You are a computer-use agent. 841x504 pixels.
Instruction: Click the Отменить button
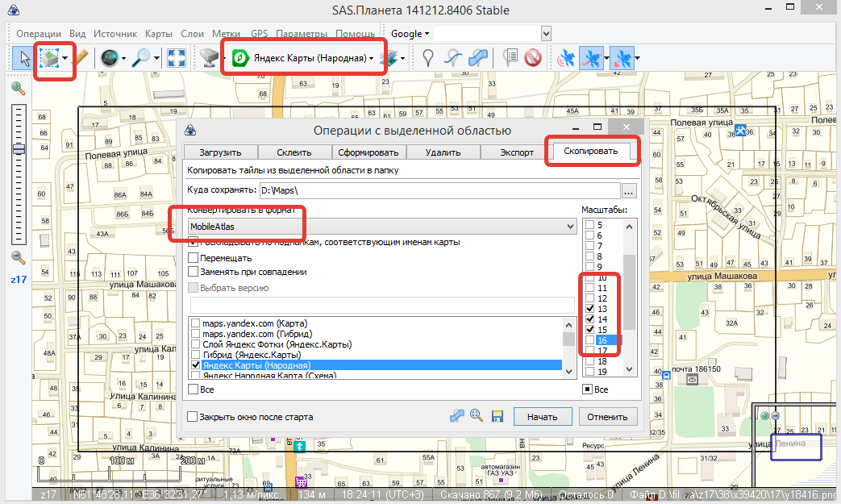[x=607, y=417]
